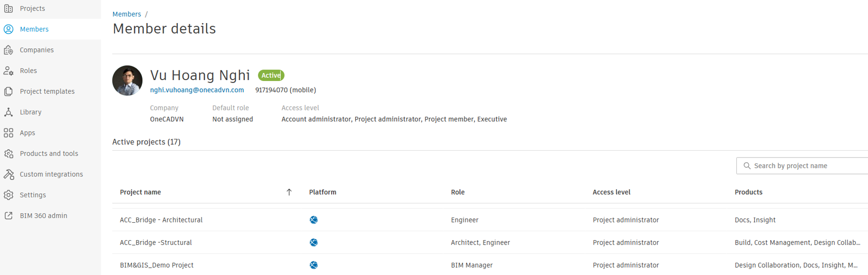Click the Apps grid icon

point(8,133)
